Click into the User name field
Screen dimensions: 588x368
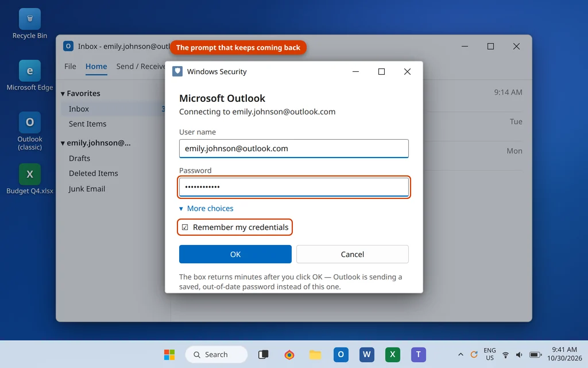point(293,148)
